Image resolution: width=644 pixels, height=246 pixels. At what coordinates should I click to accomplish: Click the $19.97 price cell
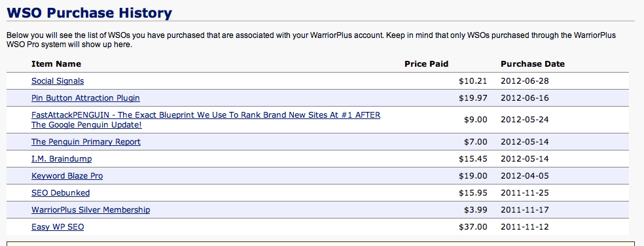(x=473, y=98)
